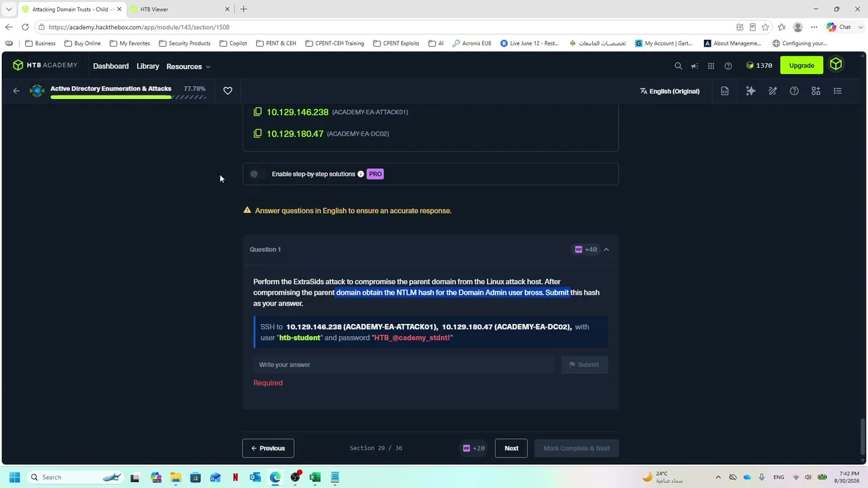The height and width of the screenshot is (488, 868).
Task: Open the Library menu item
Action: click(148, 66)
